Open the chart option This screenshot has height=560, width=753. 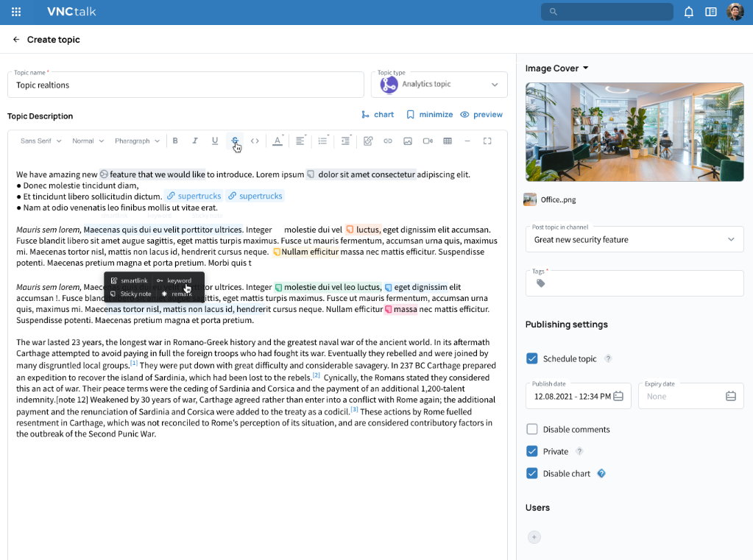(378, 114)
